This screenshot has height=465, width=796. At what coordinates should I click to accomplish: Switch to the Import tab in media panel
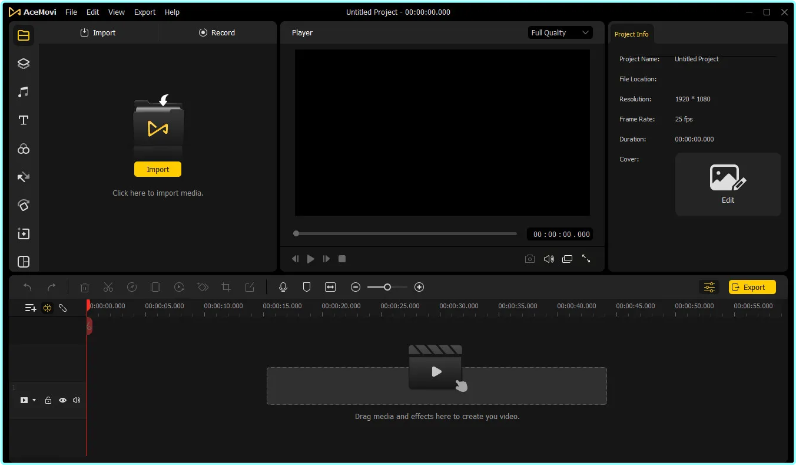pos(98,32)
